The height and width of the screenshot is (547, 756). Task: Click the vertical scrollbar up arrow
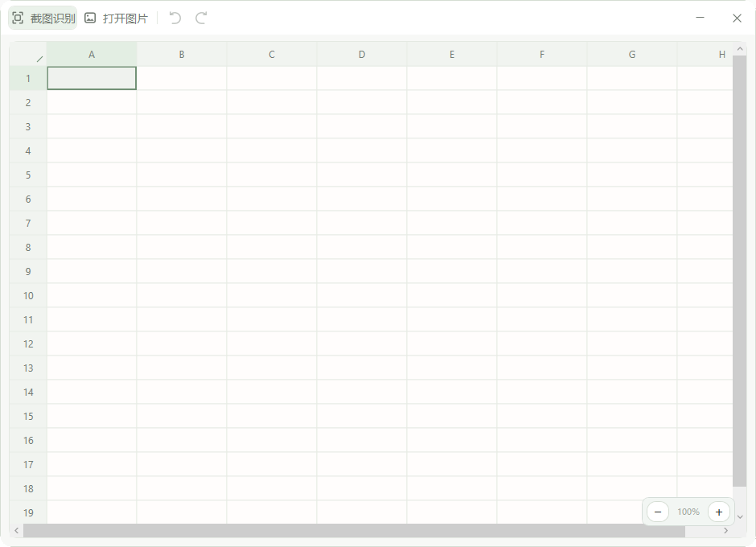(740, 49)
